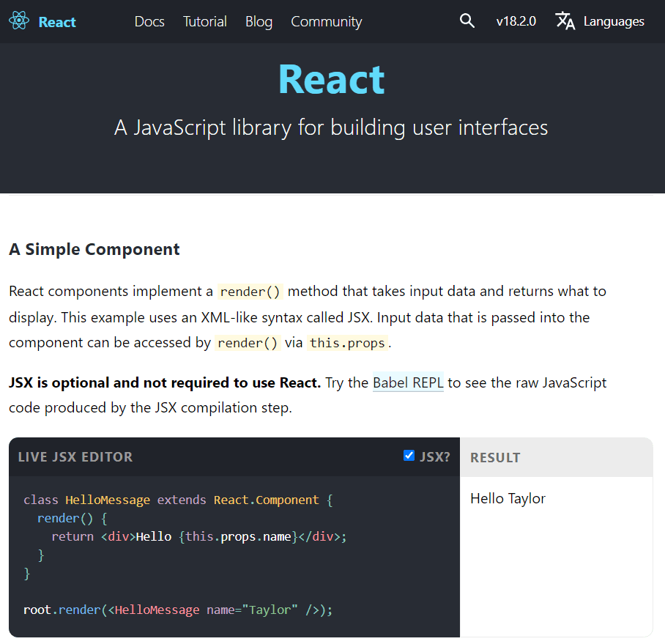Image resolution: width=665 pixels, height=644 pixels.
Task: Open the Languages dropdown
Action: click(614, 21)
